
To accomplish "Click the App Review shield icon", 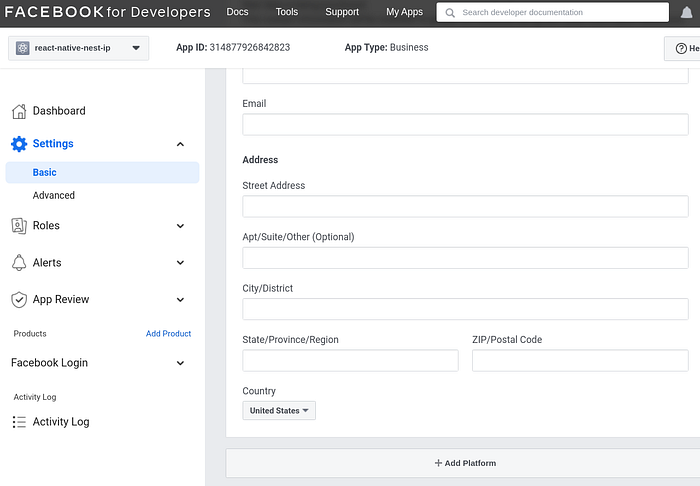I will [19, 299].
